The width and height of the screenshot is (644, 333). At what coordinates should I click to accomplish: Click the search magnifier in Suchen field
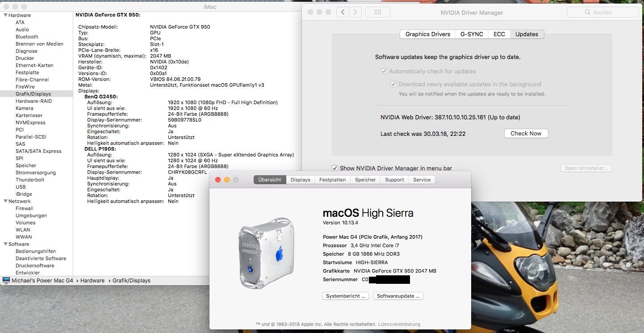[x=588, y=13]
